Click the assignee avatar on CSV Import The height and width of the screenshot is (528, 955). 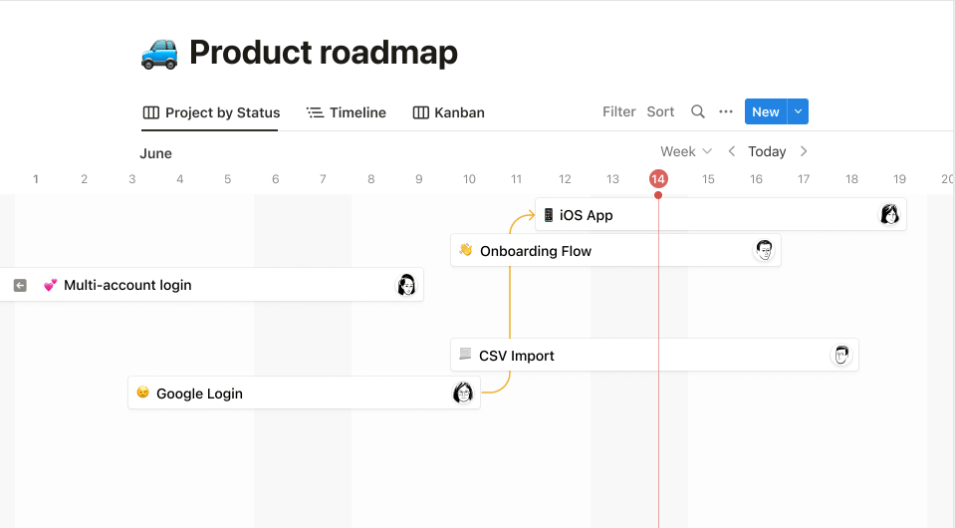coord(842,355)
